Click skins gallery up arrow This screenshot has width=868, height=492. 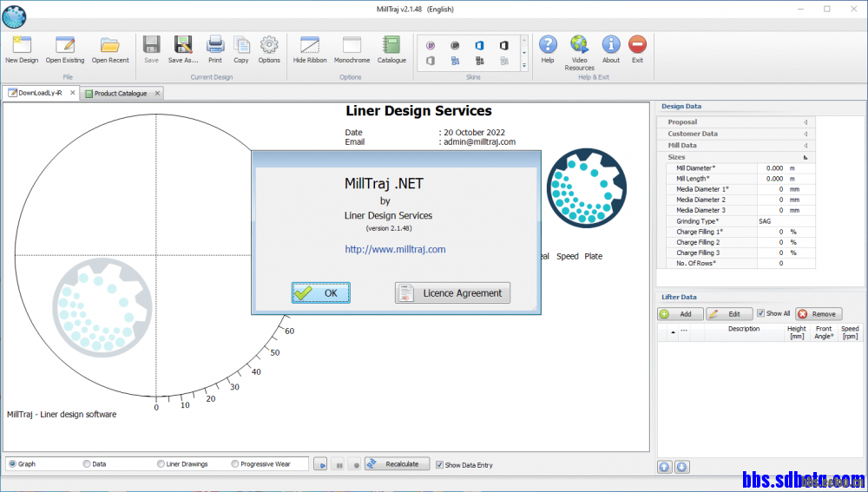(x=524, y=42)
